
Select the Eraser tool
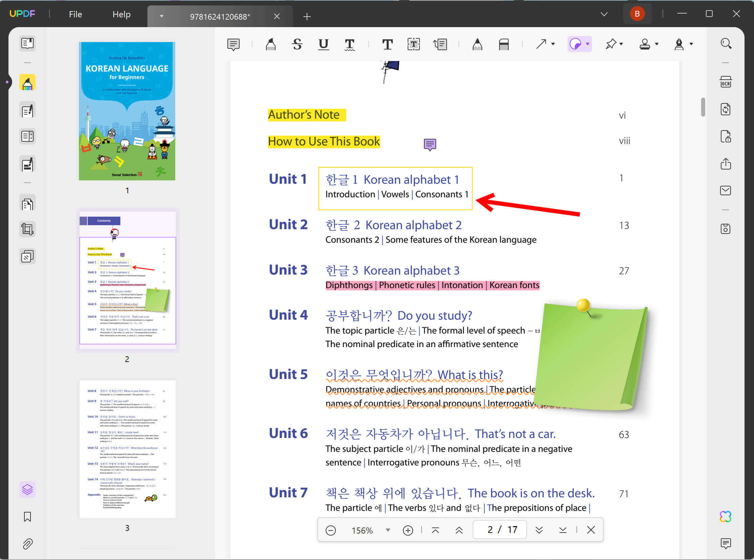pyautogui.click(x=504, y=44)
